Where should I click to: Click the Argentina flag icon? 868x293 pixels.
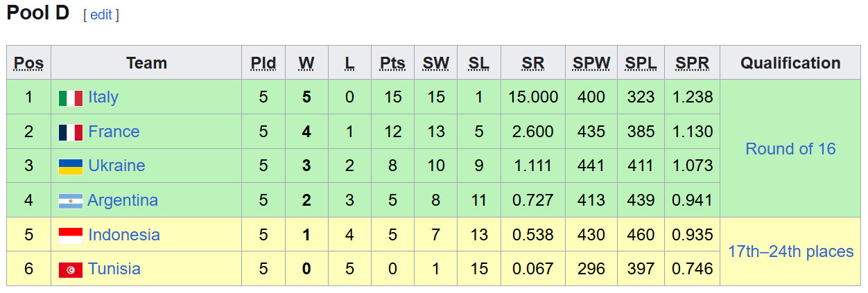tap(71, 201)
